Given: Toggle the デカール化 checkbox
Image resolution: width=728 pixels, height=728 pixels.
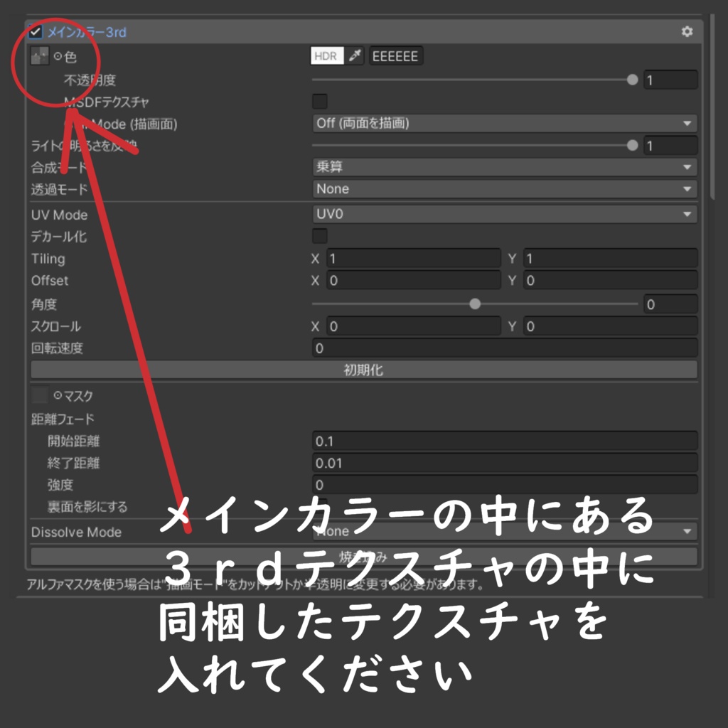Looking at the screenshot, I should 320,236.
